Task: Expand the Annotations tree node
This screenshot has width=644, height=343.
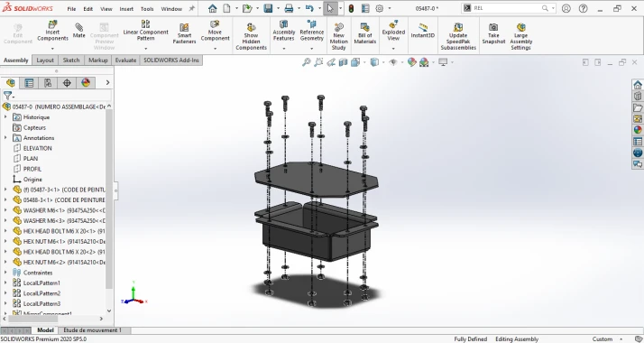Action: pyautogui.click(x=5, y=137)
